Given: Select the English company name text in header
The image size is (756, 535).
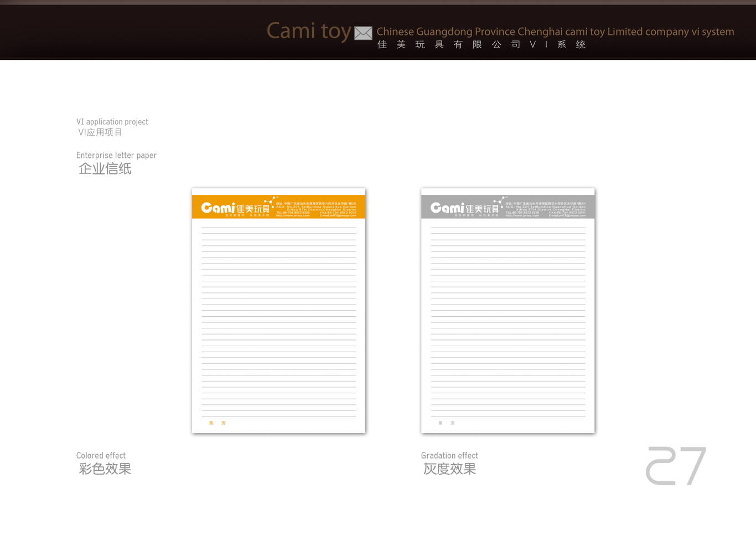Looking at the screenshot, I should 555,32.
